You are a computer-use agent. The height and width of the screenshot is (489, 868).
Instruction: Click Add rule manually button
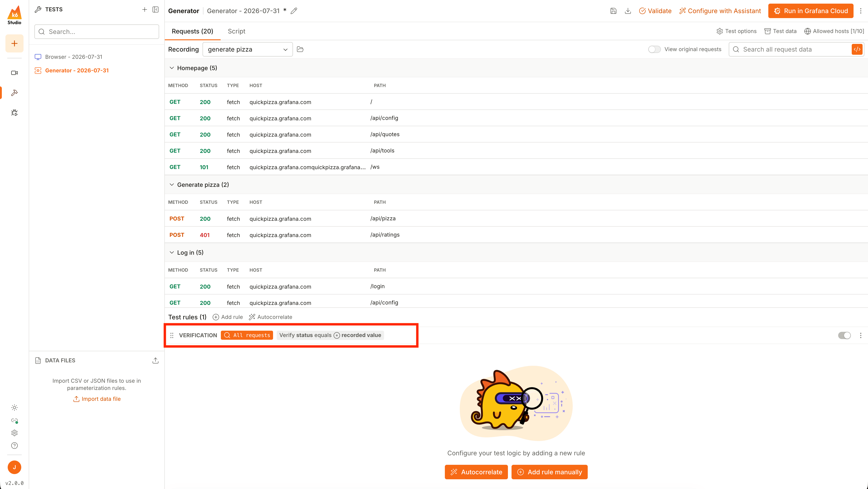pos(550,472)
